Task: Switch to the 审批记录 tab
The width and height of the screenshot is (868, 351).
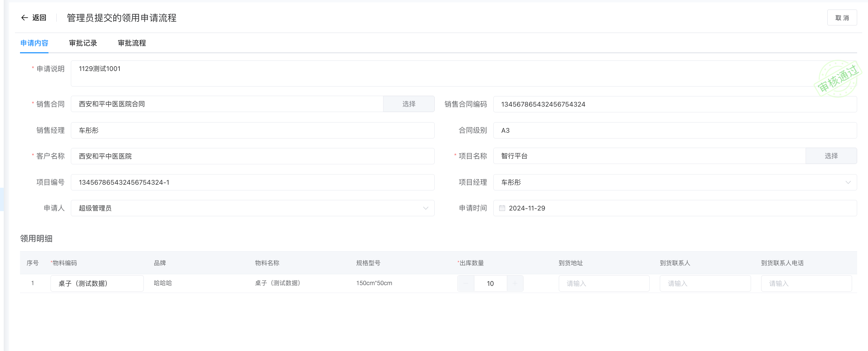Action: click(x=83, y=43)
